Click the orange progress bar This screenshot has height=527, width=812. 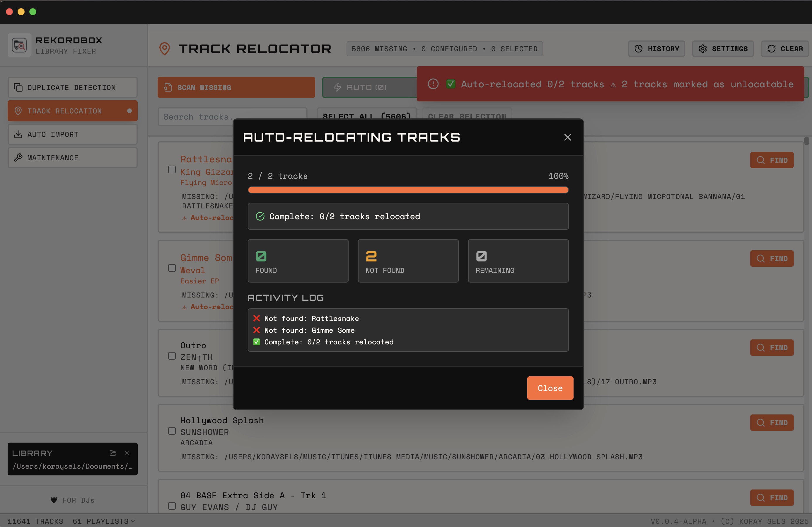pyautogui.click(x=408, y=190)
